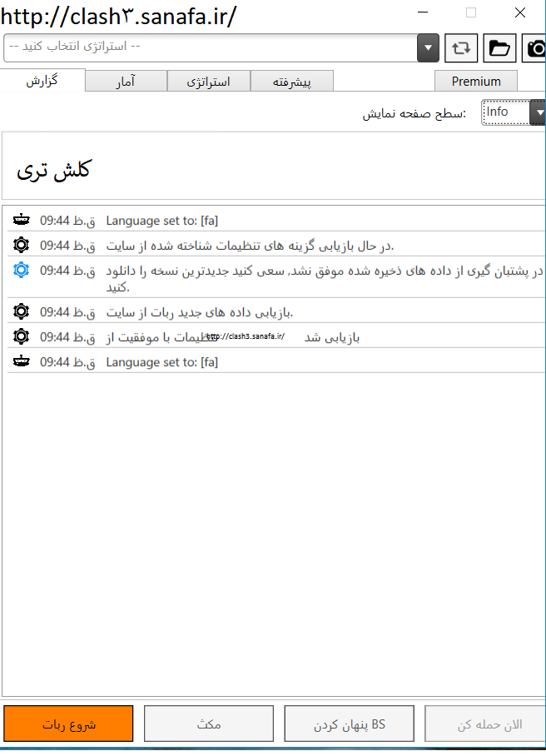Expand the strategy selection dropdown arrow

[428, 47]
